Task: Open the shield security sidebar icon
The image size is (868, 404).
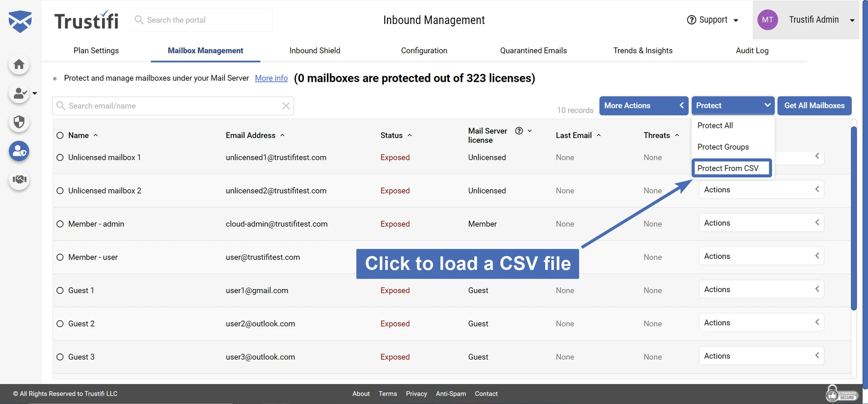Action: [19, 122]
